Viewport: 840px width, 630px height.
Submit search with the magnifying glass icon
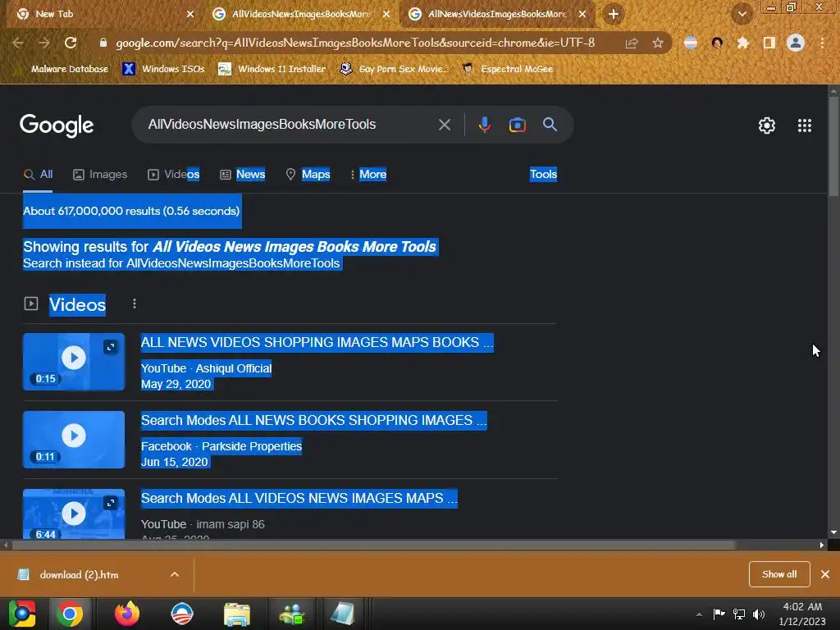click(x=550, y=125)
